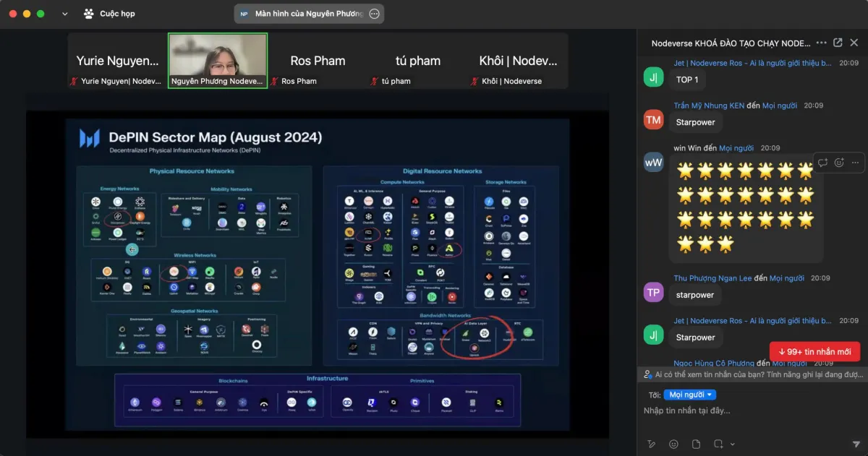Click the yellow minimize window button

coord(27,14)
